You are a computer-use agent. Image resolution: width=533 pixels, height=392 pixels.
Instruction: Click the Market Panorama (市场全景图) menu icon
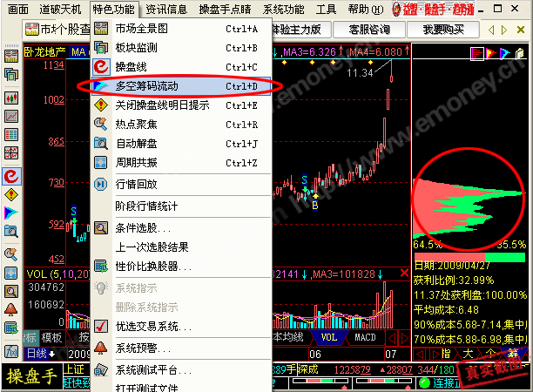coord(101,29)
